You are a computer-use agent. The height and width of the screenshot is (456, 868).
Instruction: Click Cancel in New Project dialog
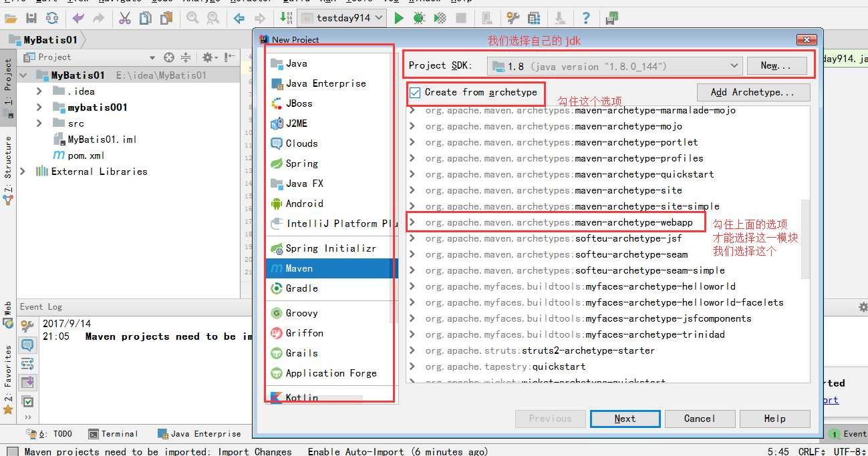[x=700, y=419]
